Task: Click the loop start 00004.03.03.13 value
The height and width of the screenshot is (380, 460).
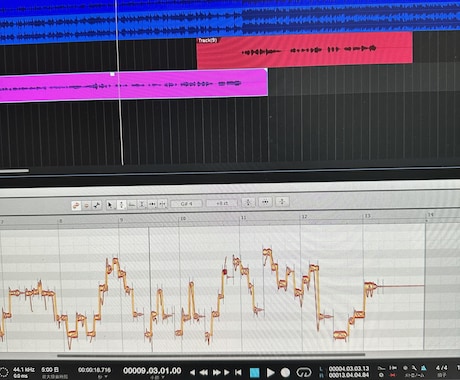Action: coord(349,369)
